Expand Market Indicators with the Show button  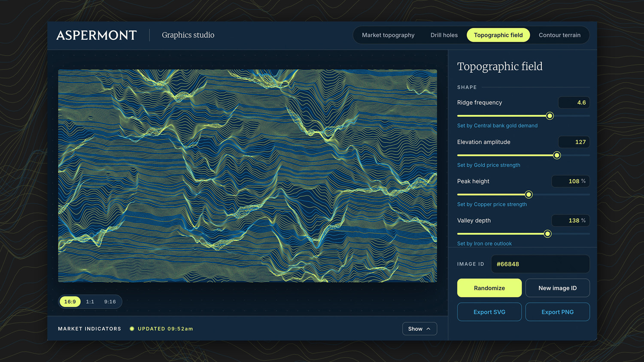coord(419,329)
